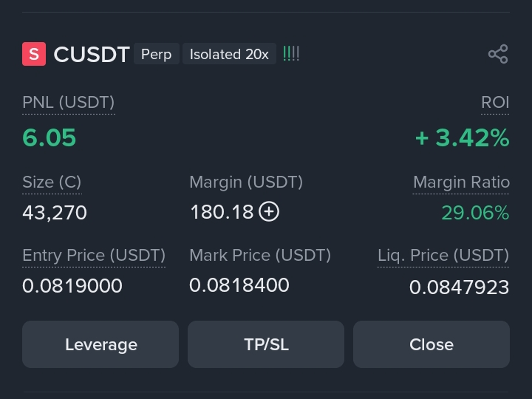
Task: Share the CUSDT position via share icon
Action: [498, 54]
